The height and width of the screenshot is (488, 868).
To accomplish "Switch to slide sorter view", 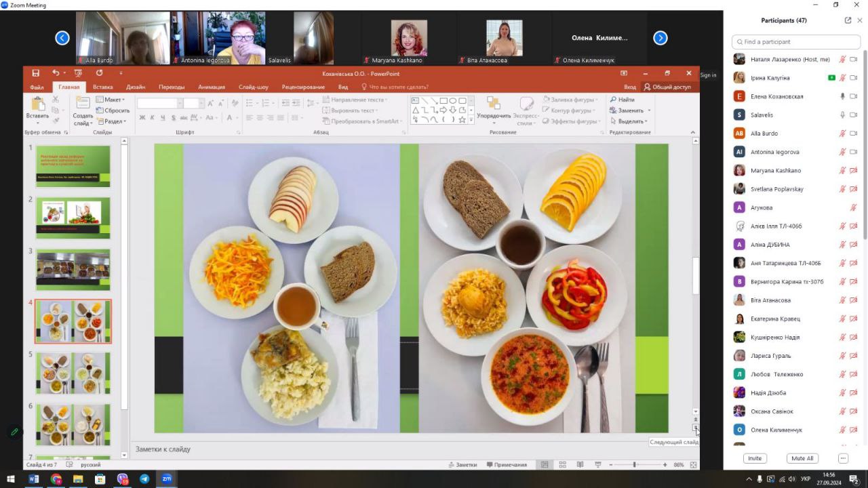I will tap(562, 465).
